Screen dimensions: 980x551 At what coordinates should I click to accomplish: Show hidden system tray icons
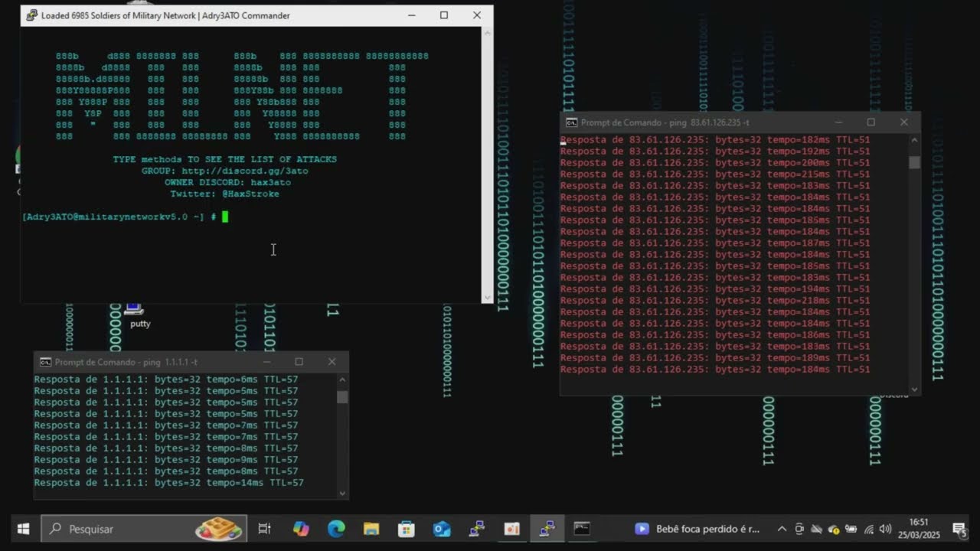tap(782, 529)
